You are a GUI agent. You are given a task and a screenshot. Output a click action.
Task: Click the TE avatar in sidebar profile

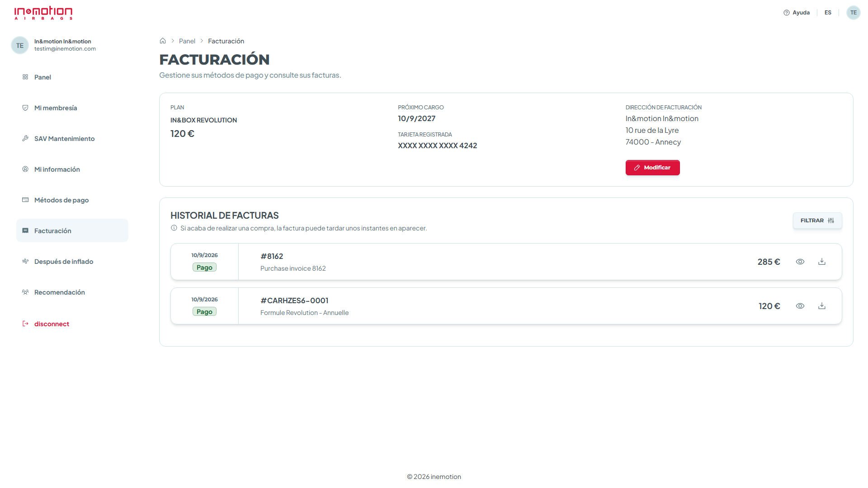[20, 45]
